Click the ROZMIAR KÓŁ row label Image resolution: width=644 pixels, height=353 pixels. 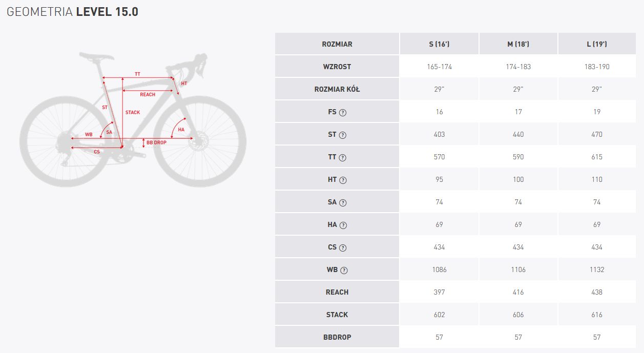tap(337, 89)
